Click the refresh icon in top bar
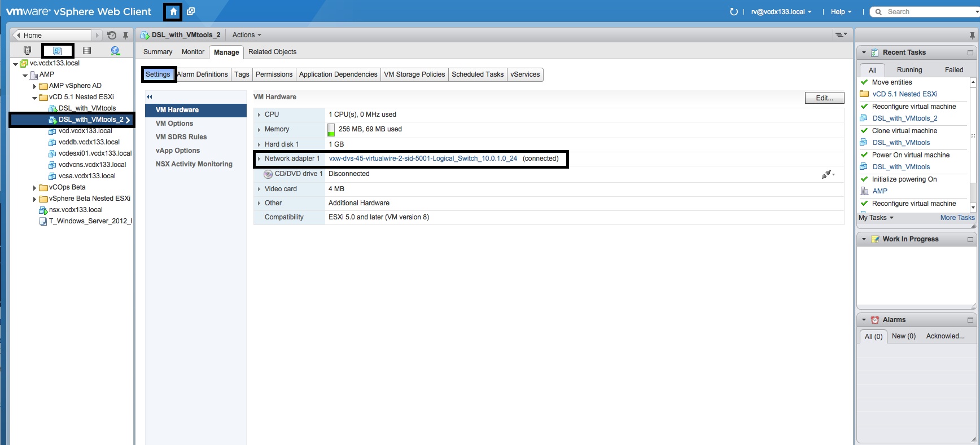980x445 pixels. (x=733, y=12)
